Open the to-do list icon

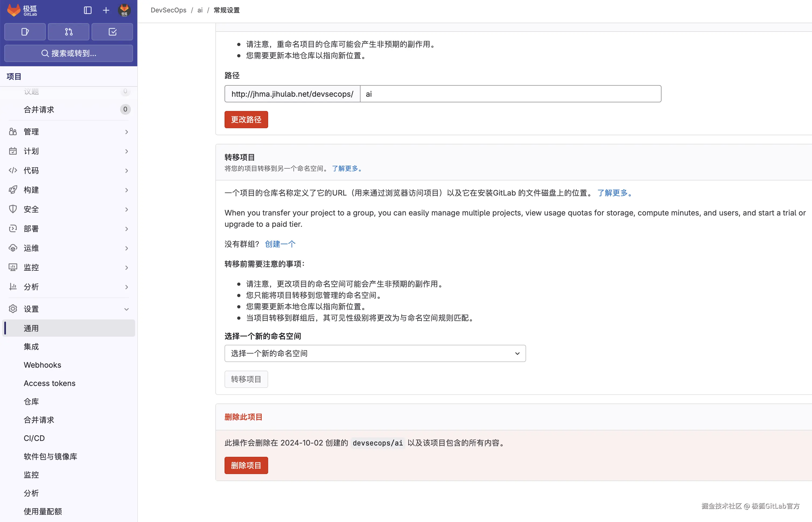coord(112,32)
